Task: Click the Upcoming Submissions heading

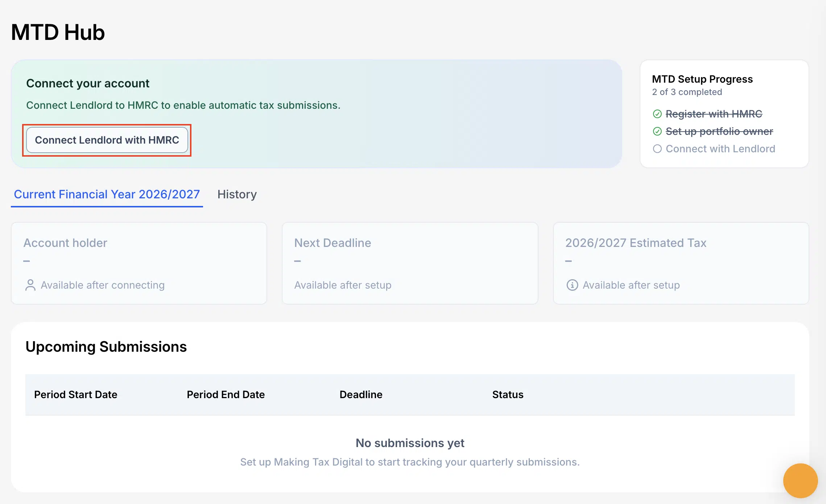Action: coord(106,347)
